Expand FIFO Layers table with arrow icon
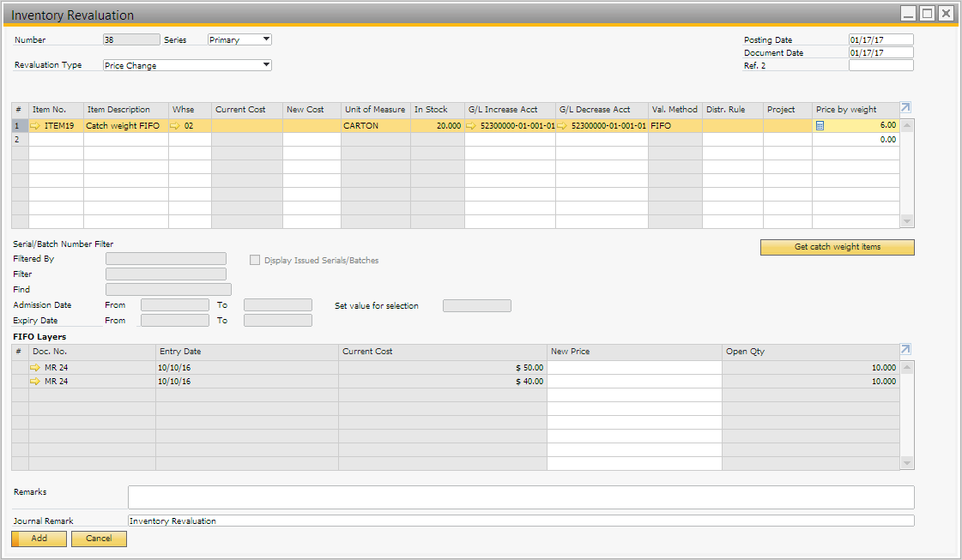 coord(905,349)
